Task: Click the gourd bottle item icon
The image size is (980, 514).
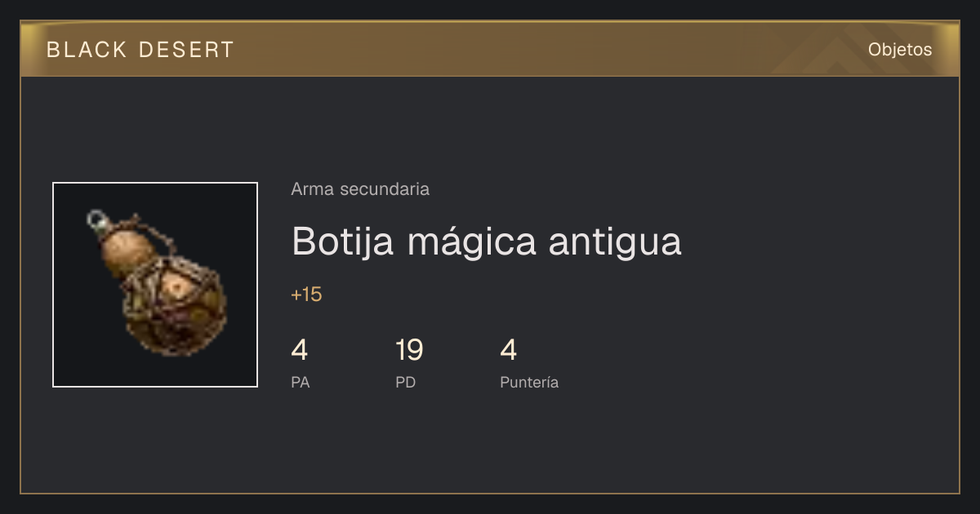Action: 155,285
